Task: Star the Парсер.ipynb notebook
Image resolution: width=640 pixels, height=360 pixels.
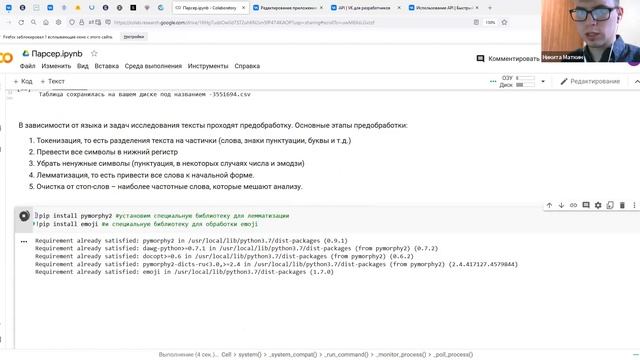Action: click(94, 53)
